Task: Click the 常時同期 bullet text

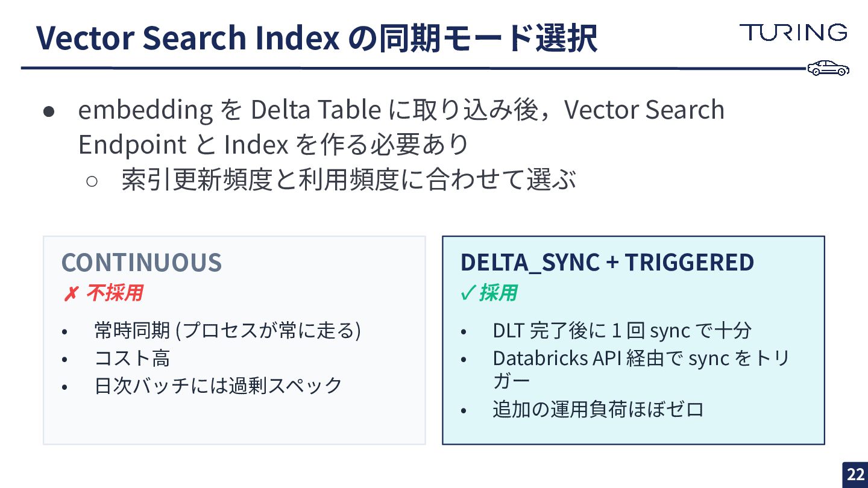Action: pyautogui.click(x=227, y=331)
